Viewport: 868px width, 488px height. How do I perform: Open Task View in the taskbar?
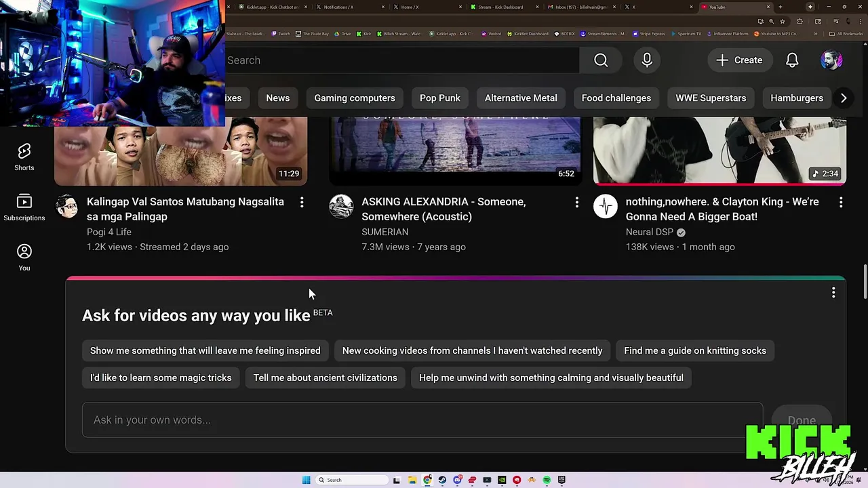[397, 480]
